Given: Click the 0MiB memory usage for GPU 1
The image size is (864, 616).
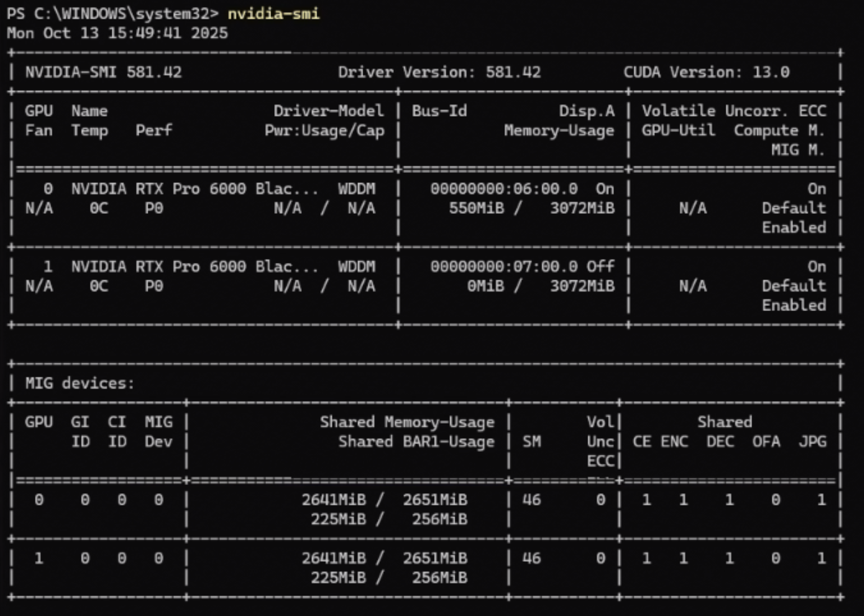Looking at the screenshot, I should [x=485, y=286].
